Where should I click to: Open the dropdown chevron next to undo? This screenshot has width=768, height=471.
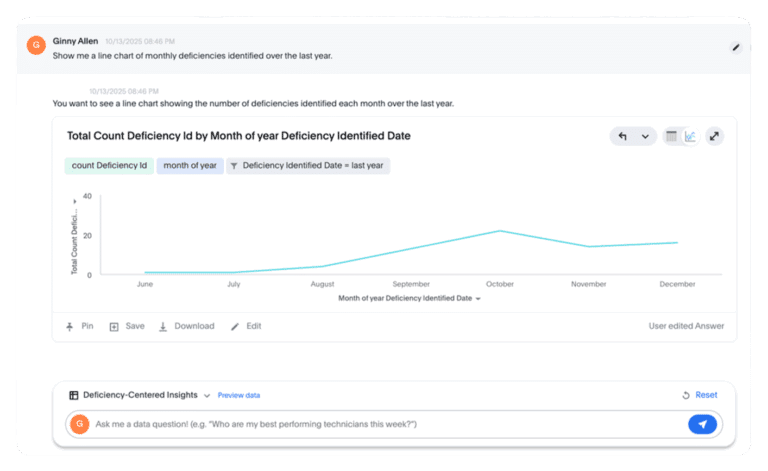click(x=645, y=137)
